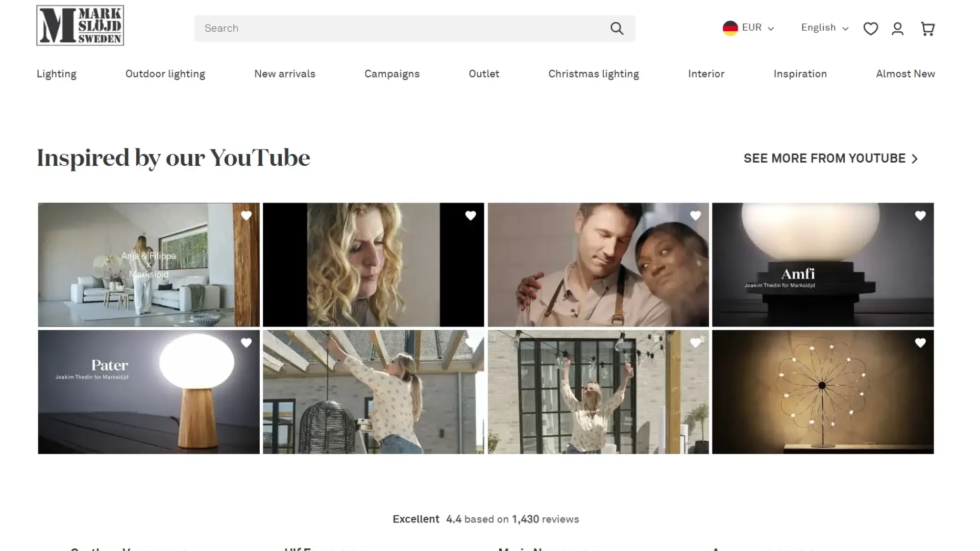The width and height of the screenshot is (980, 551).
Task: Open the flower light decoration video thumbnail
Action: coord(823,392)
